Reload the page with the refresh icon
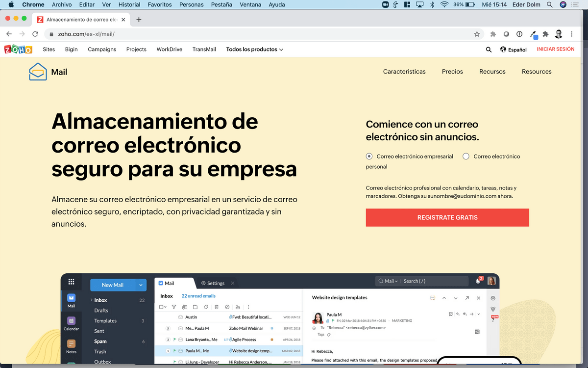This screenshot has height=368, width=588. coord(35,34)
